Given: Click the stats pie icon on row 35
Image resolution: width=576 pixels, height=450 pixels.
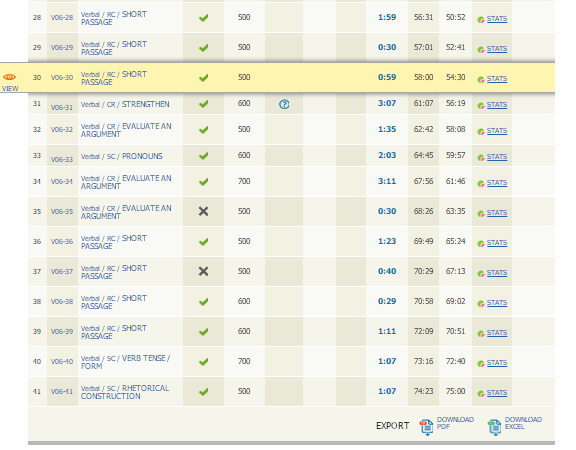Looking at the screenshot, I should coord(481,213).
